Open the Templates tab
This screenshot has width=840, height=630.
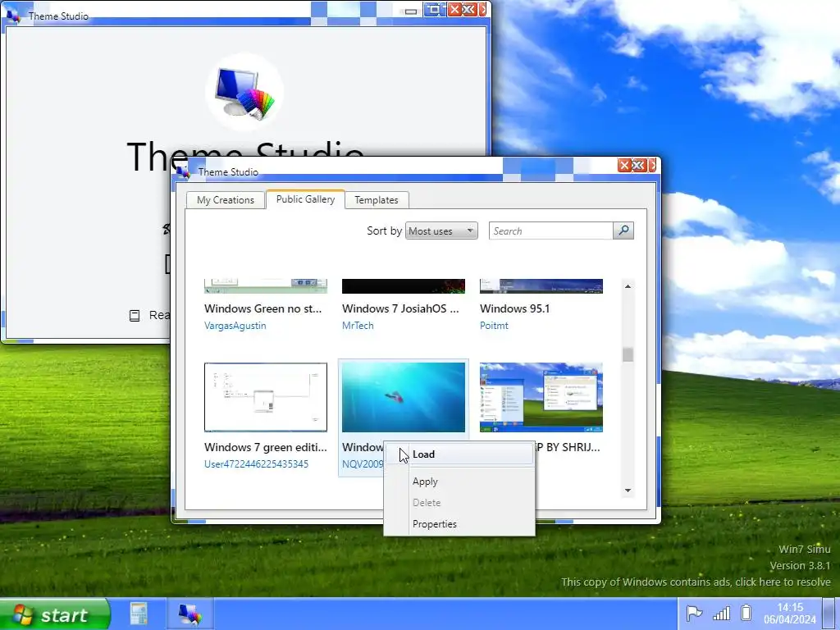[377, 200]
